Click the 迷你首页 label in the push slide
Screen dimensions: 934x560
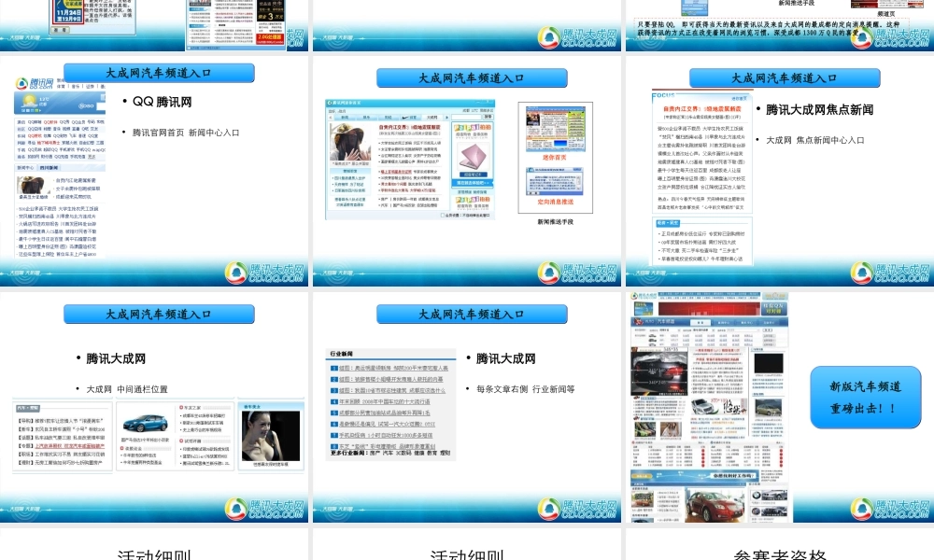pos(555,158)
